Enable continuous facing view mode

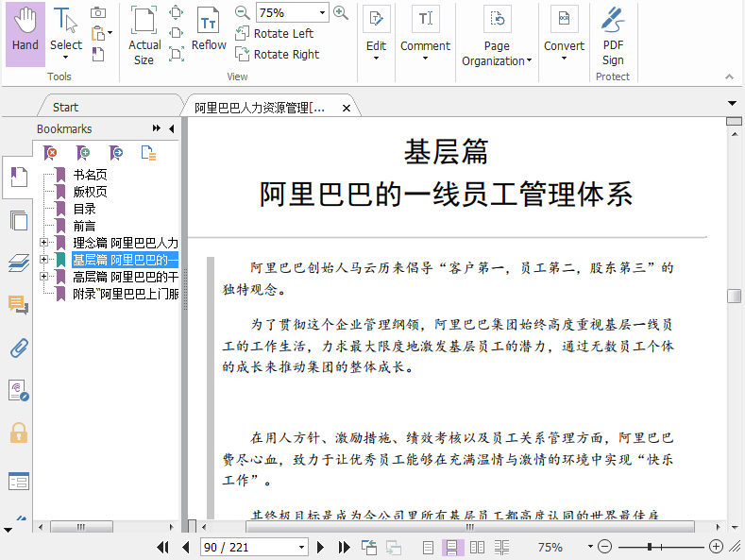(x=501, y=548)
